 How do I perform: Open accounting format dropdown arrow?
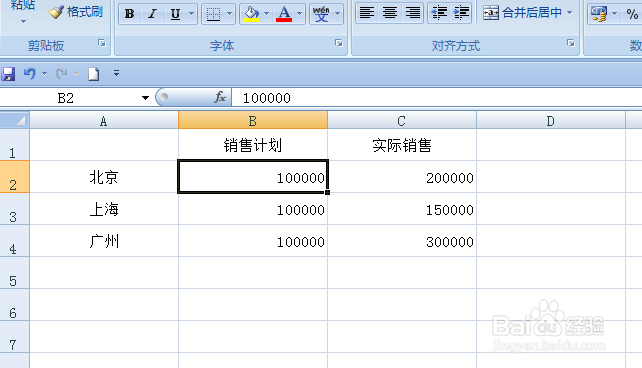point(614,14)
